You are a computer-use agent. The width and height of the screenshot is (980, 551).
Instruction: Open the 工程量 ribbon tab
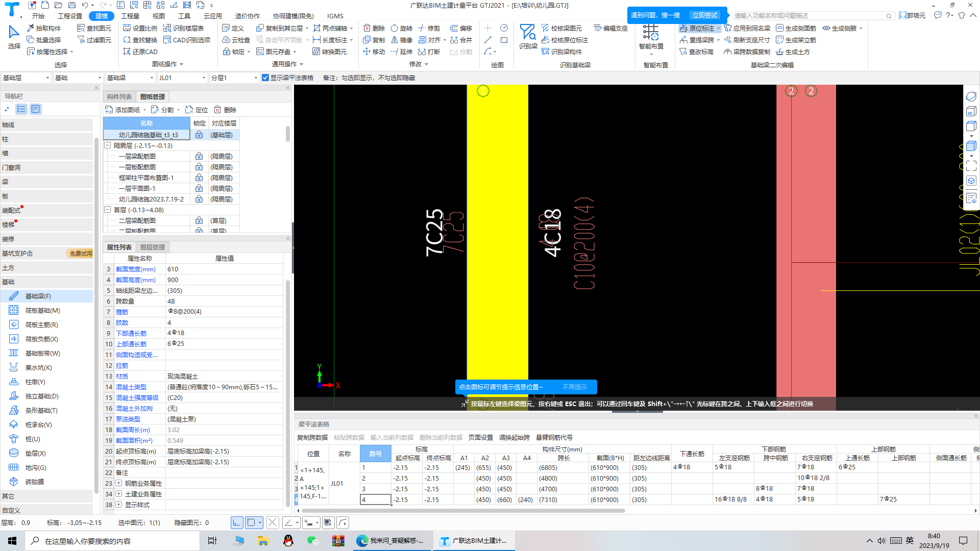pyautogui.click(x=130, y=16)
